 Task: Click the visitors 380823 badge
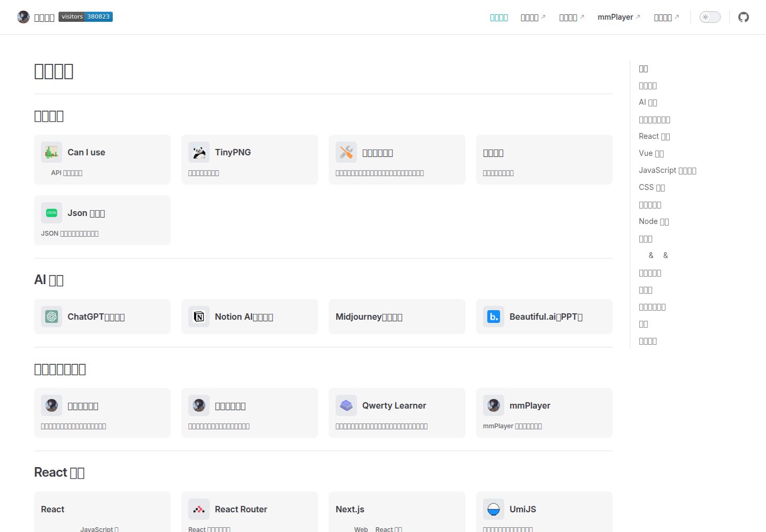click(x=86, y=16)
